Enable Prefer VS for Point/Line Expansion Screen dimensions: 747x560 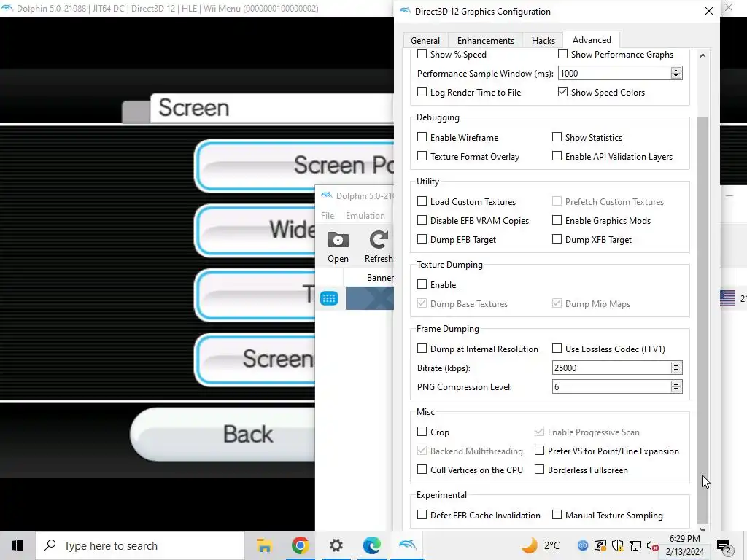[539, 451]
